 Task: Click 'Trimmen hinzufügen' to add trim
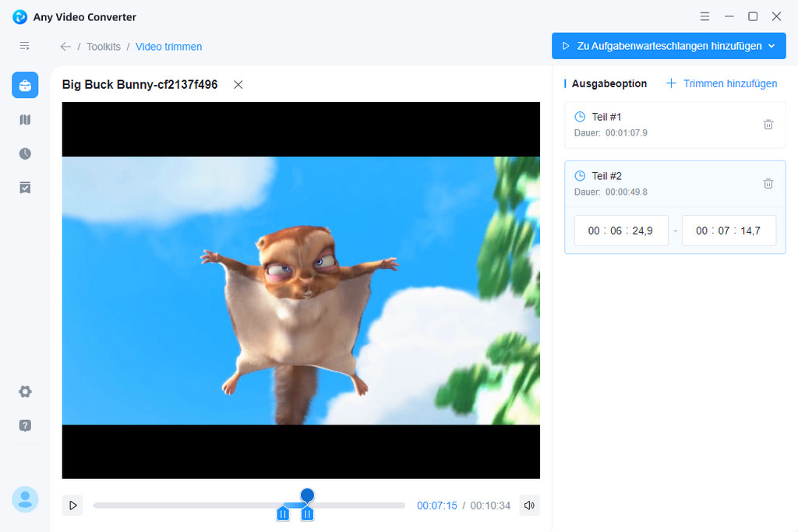[722, 83]
